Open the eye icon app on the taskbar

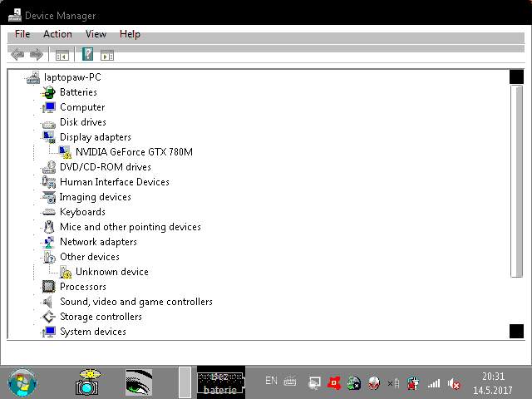(139, 382)
